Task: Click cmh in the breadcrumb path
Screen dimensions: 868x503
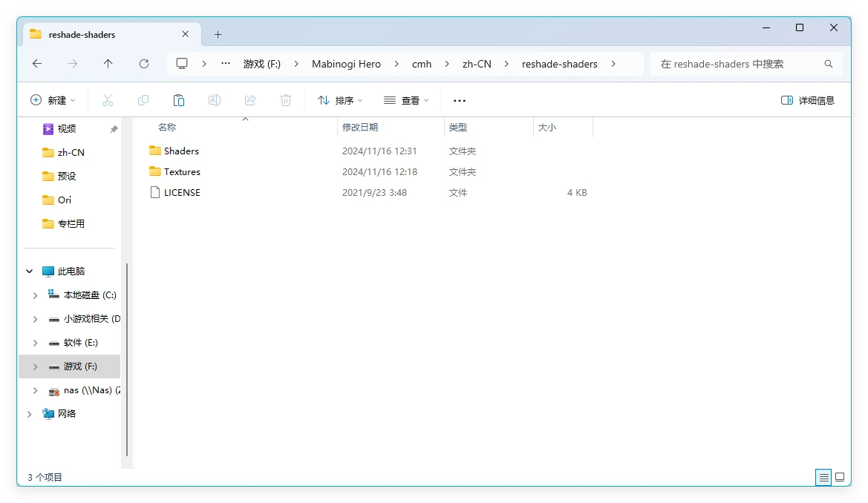Action: click(x=422, y=64)
